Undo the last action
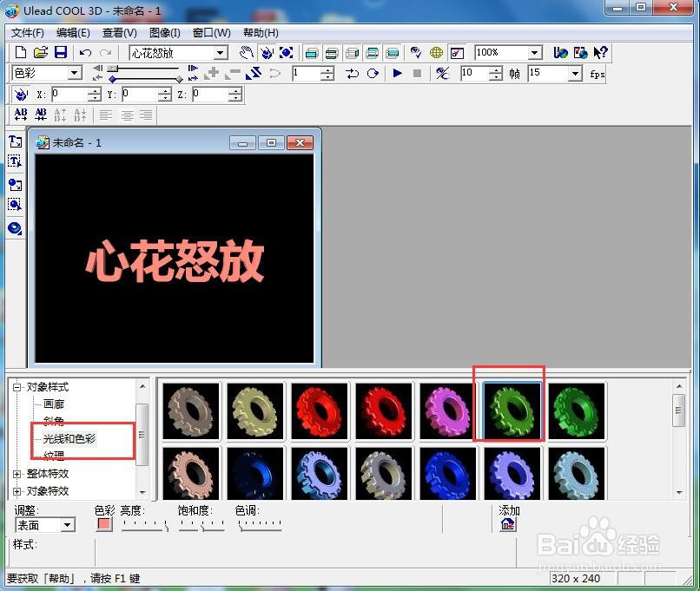 coord(85,53)
